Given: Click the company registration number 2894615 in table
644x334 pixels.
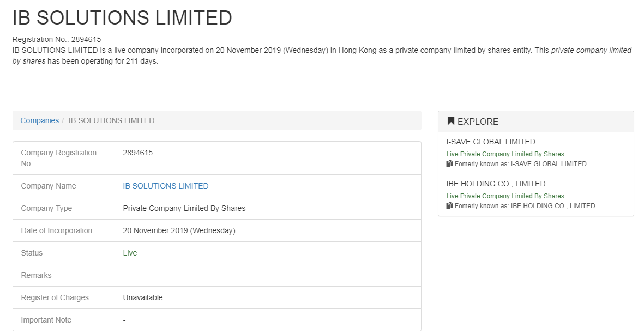Looking at the screenshot, I should tap(137, 153).
